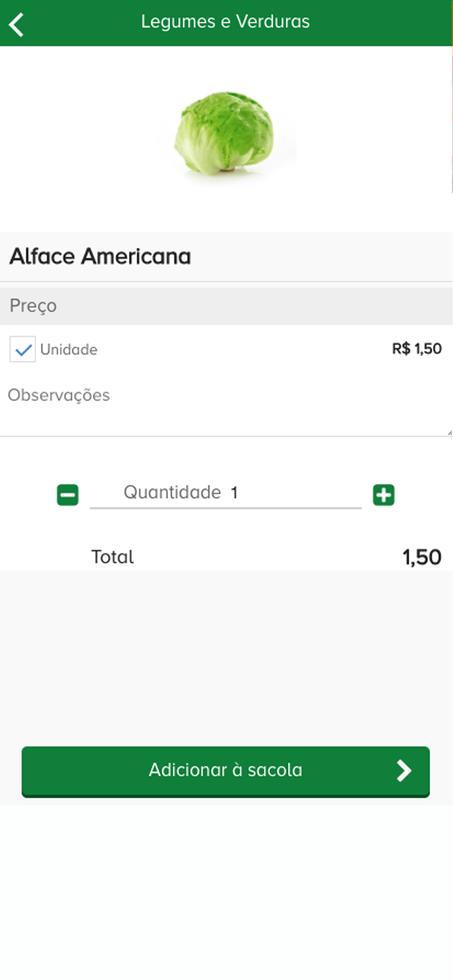Viewport: 453px width, 980px height.
Task: Click the scrollbar at the right edge
Action: 451,120
